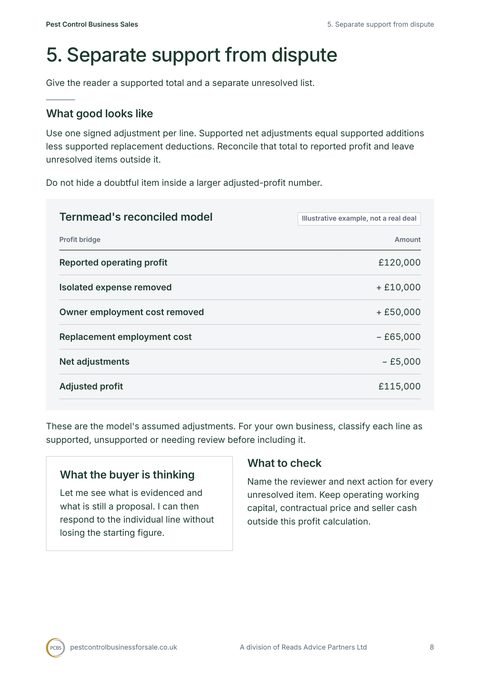480x679 pixels.
Task: Open pestcontrolbusinessforsale.co.uk footer link
Action: (x=123, y=647)
